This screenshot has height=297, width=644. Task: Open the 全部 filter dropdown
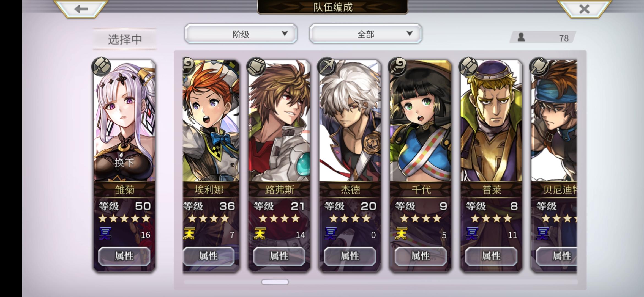365,34
